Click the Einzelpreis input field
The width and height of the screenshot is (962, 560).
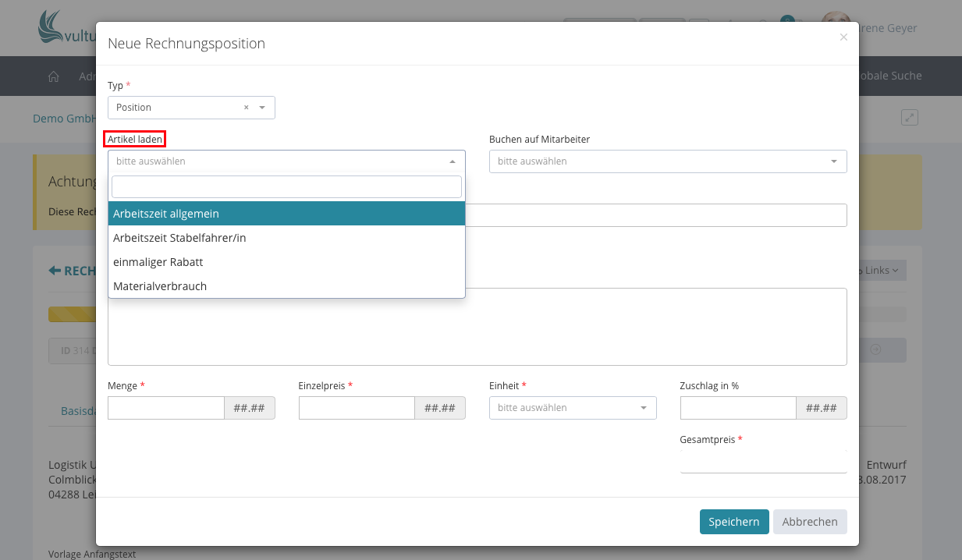click(357, 408)
